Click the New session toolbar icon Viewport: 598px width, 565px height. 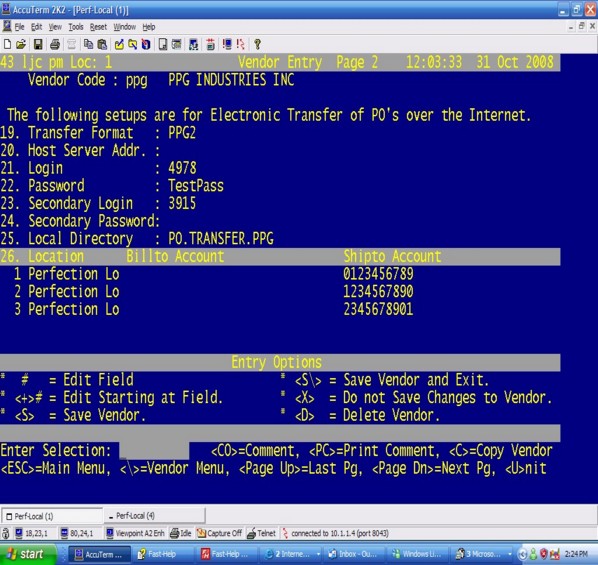coord(7,44)
